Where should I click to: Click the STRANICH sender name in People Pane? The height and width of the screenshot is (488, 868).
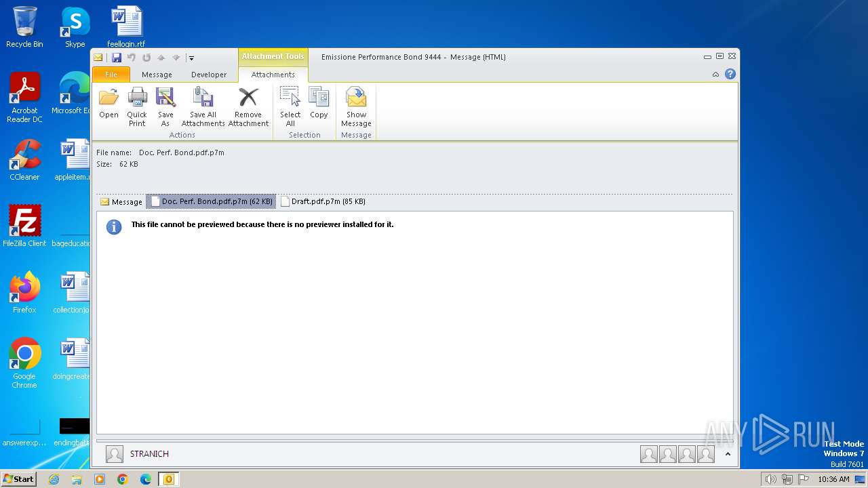tap(149, 454)
